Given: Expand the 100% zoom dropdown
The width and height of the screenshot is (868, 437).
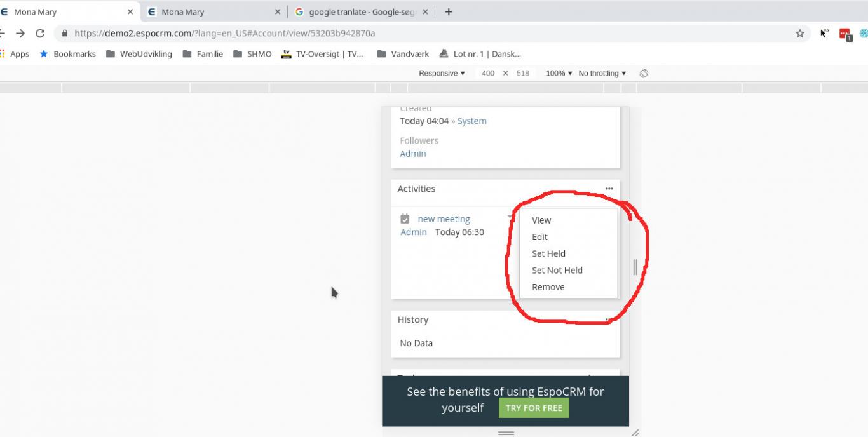Looking at the screenshot, I should [559, 74].
